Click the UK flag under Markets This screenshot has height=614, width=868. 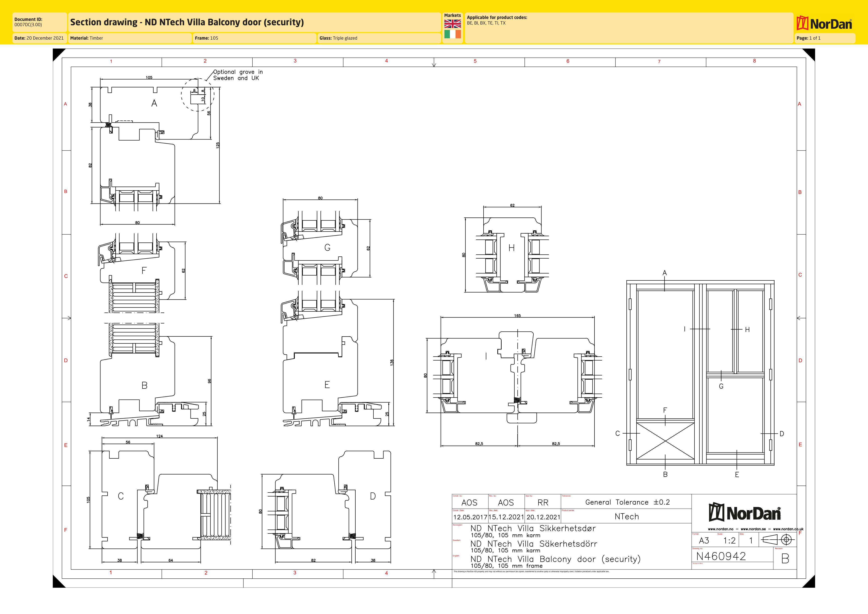pyautogui.click(x=452, y=24)
